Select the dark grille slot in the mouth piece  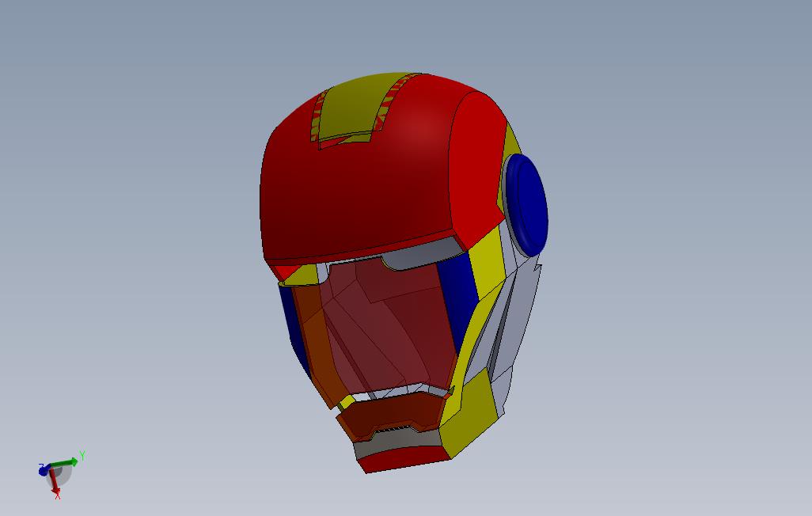coord(393,430)
